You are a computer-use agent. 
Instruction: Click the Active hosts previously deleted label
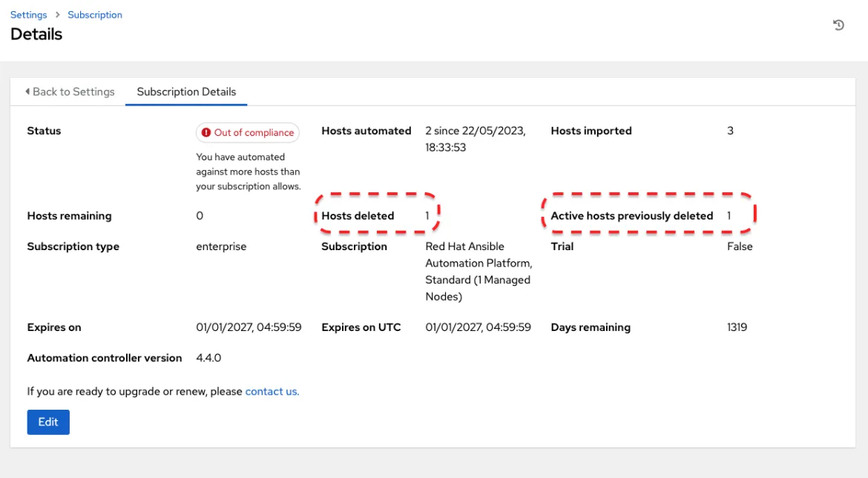point(631,215)
